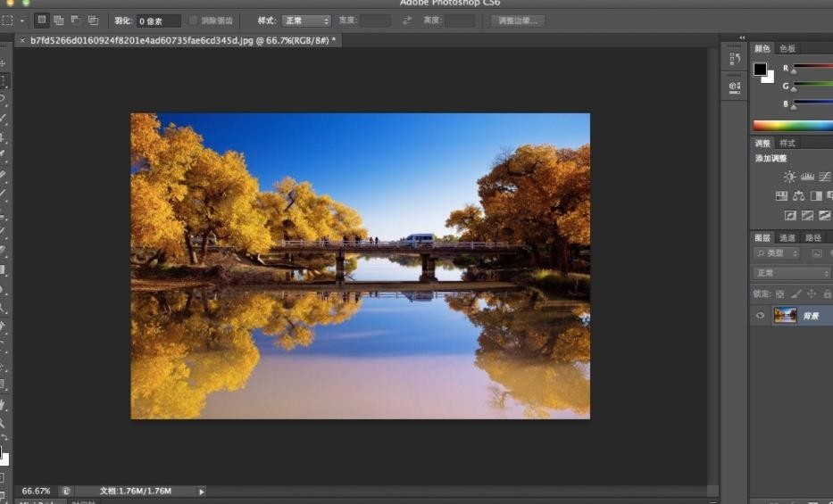The image size is (833, 504).
Task: Select the 背景 layer name
Action: [811, 316]
